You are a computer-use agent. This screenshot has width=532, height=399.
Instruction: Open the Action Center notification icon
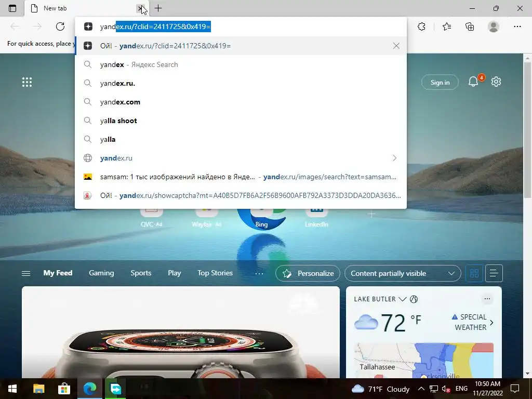coord(515,389)
